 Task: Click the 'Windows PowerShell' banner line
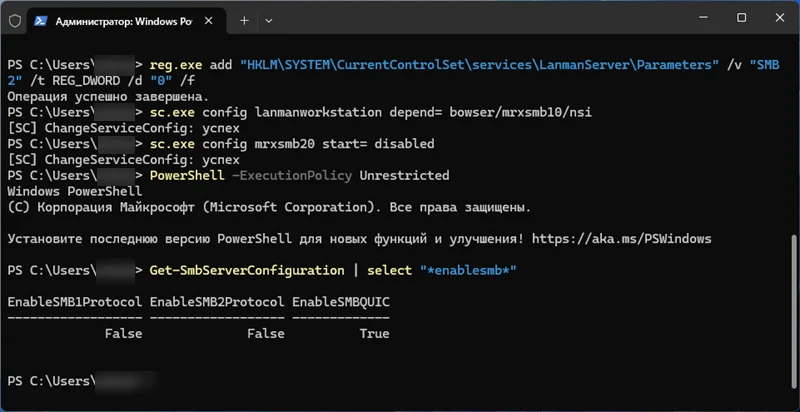(74, 191)
